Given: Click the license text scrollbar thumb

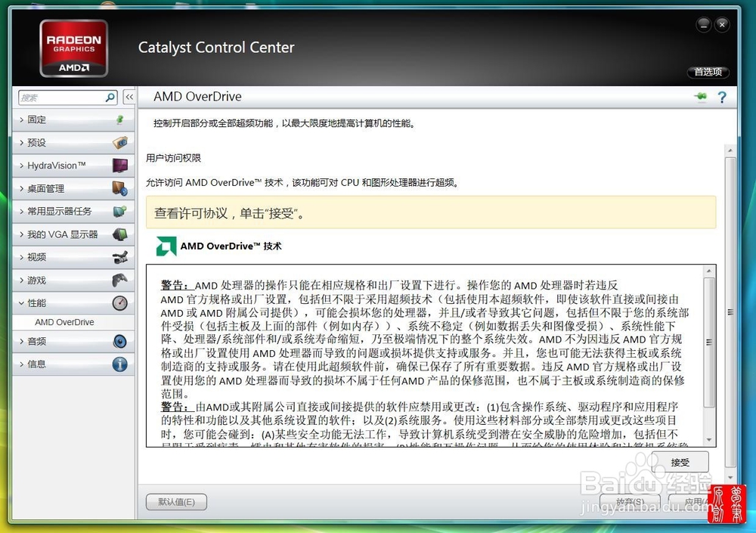Looking at the screenshot, I should 709,342.
